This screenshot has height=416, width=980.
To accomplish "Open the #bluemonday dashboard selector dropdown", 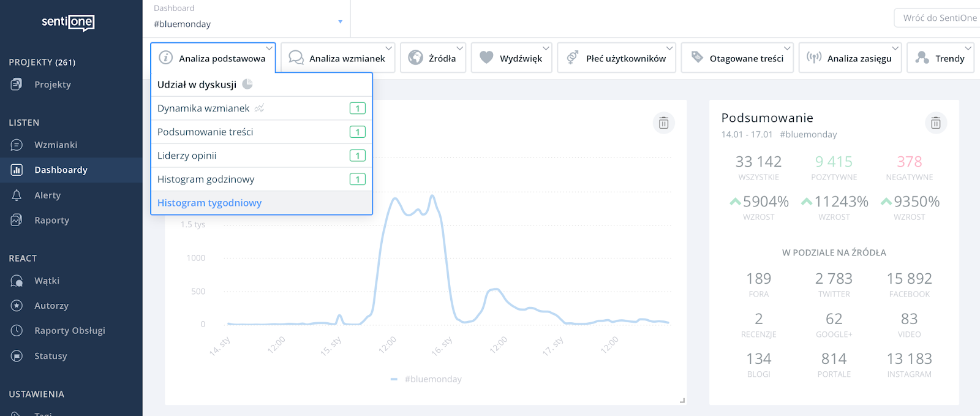I will click(247, 24).
